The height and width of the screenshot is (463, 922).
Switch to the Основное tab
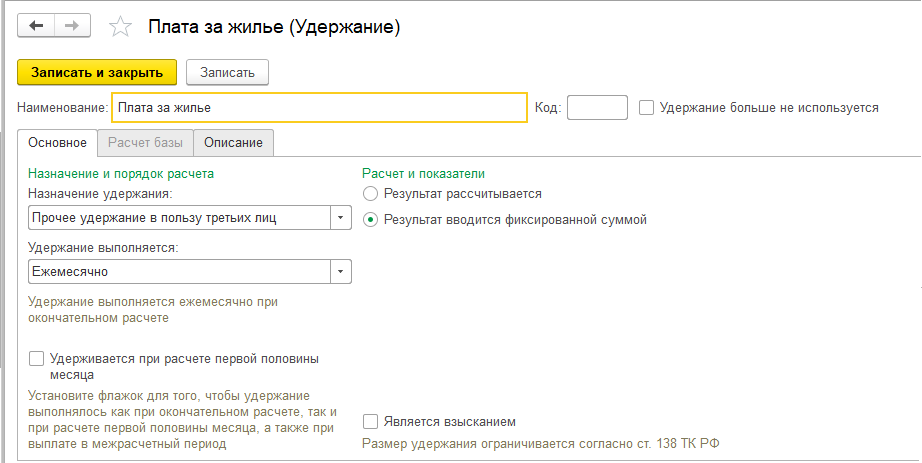coord(58,142)
